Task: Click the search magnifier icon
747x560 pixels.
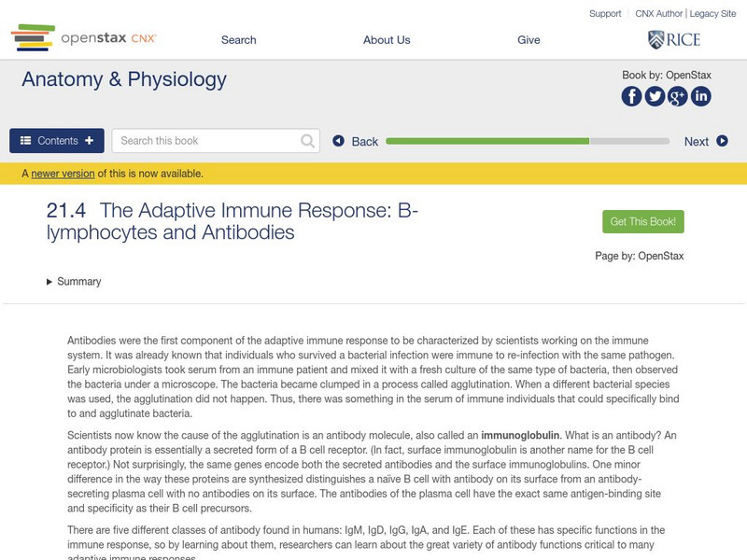Action: 308,141
